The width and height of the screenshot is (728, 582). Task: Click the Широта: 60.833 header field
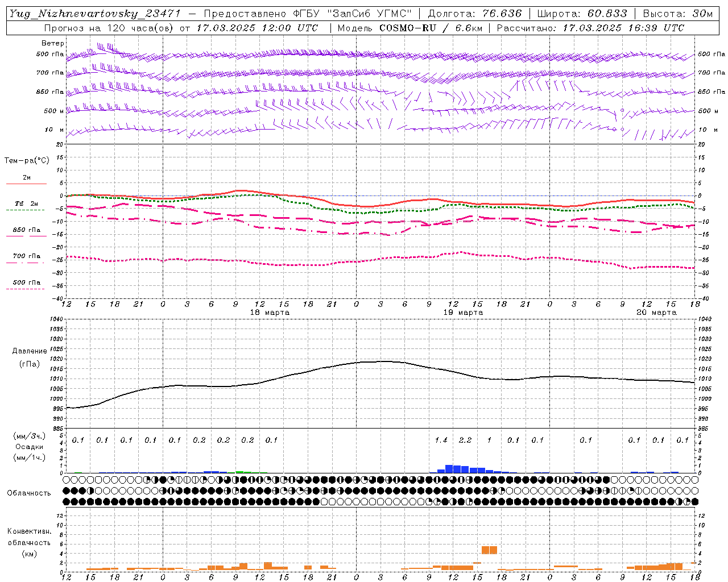(x=582, y=14)
